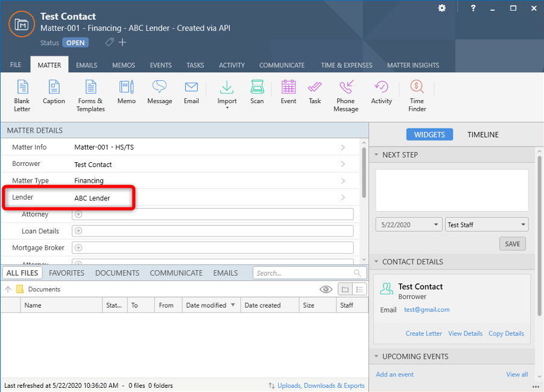Switch to list view mode
This screenshot has width=544, height=392.
coord(359,289)
